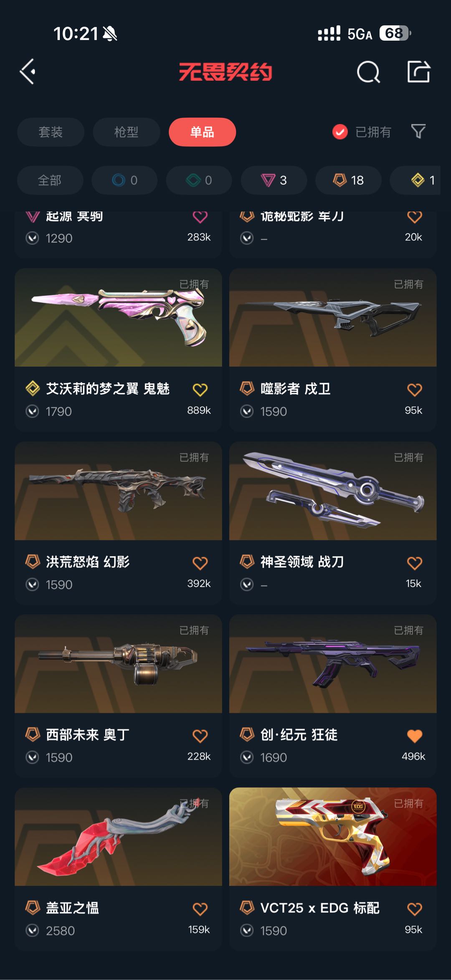Open the search magnifier icon
Image resolution: width=451 pixels, height=980 pixels.
[x=368, y=72]
